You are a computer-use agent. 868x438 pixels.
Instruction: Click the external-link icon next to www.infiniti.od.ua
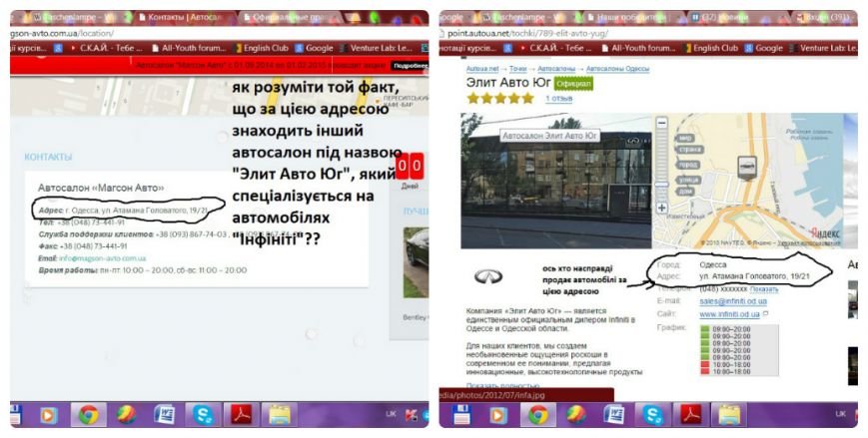[x=765, y=314]
